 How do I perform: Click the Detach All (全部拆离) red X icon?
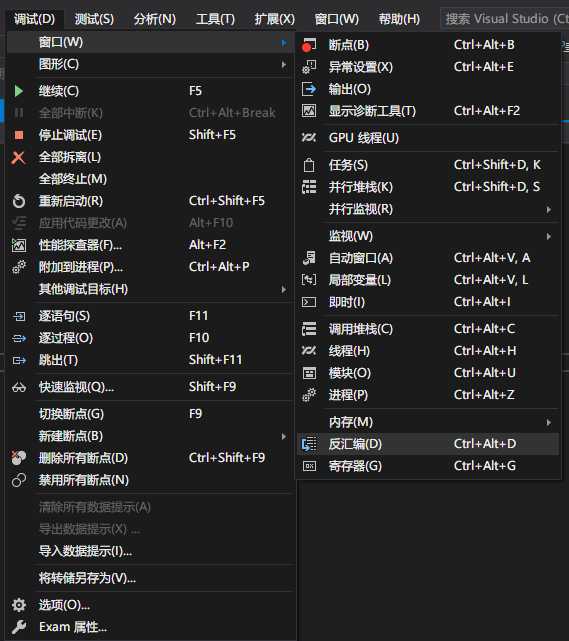pos(18,157)
